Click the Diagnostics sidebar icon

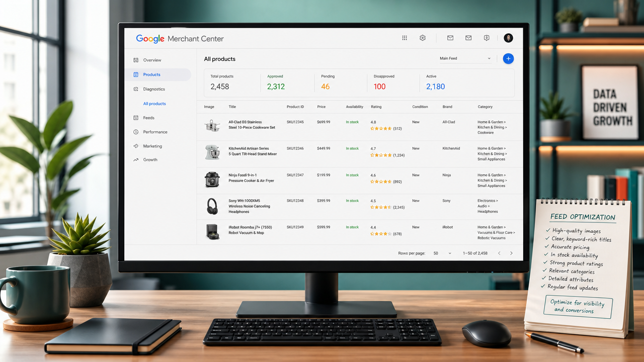point(136,89)
